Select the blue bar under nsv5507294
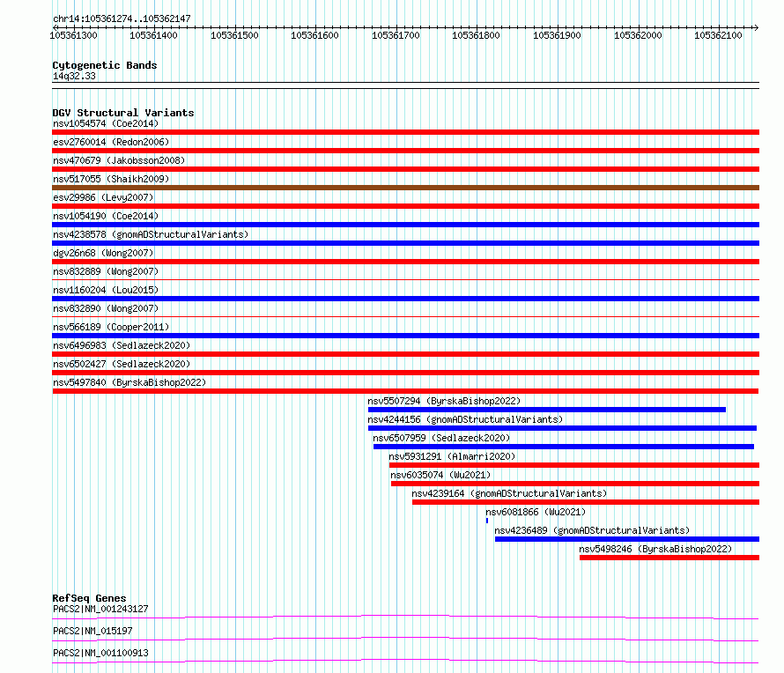Viewport: 784px width, 673px height. tap(546, 410)
